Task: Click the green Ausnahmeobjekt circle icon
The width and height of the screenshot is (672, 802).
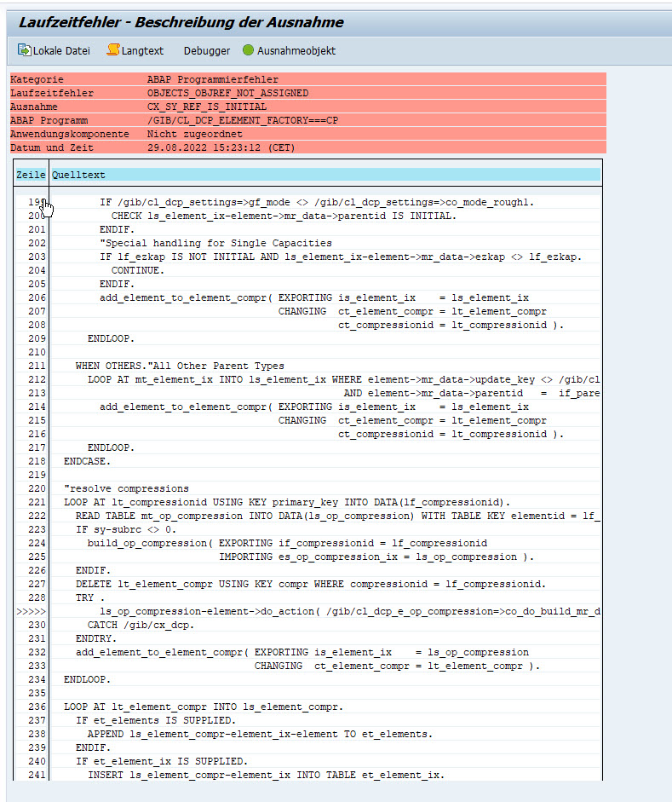Action: point(249,50)
